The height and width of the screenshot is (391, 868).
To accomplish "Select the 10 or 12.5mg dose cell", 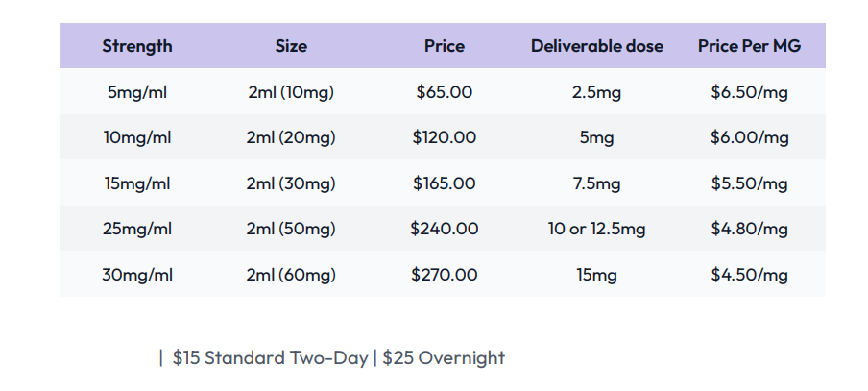I will [596, 229].
